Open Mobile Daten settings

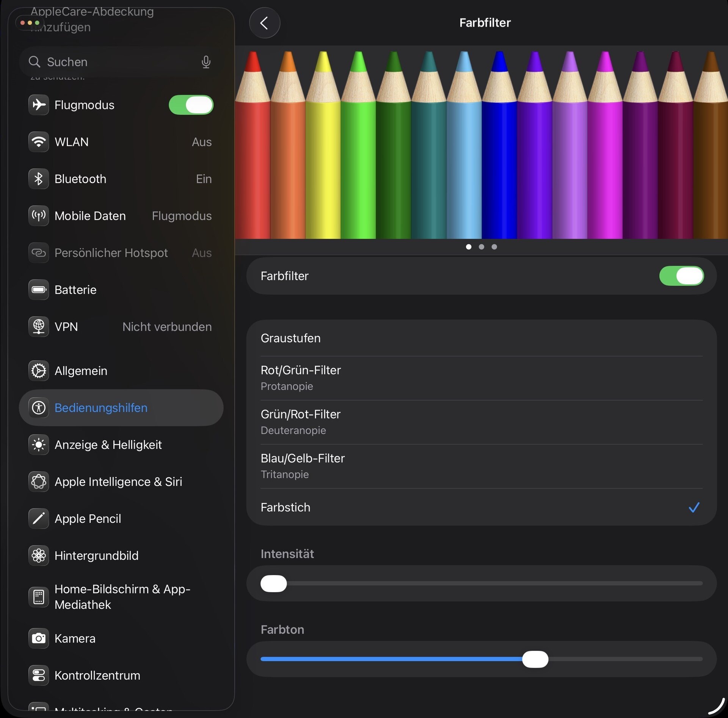pos(90,216)
